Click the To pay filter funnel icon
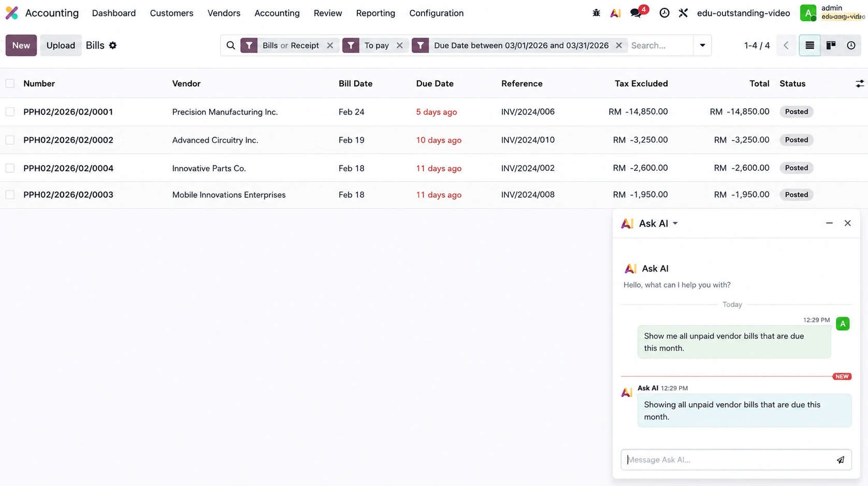868x486 pixels. pyautogui.click(x=351, y=46)
